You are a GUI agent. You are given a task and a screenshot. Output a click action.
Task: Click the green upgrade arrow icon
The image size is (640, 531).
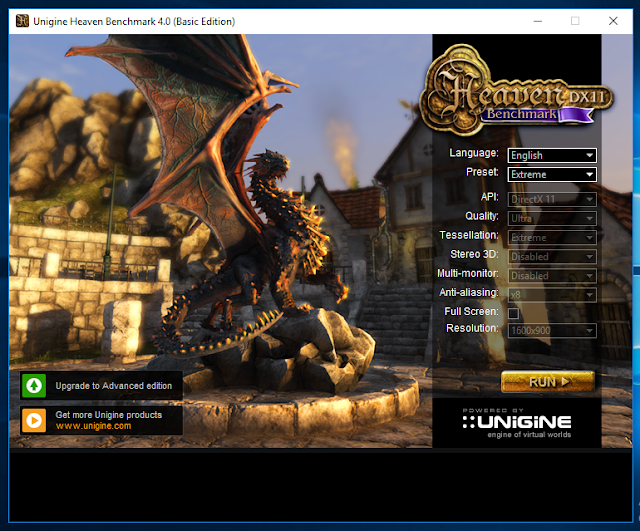pos(34,385)
